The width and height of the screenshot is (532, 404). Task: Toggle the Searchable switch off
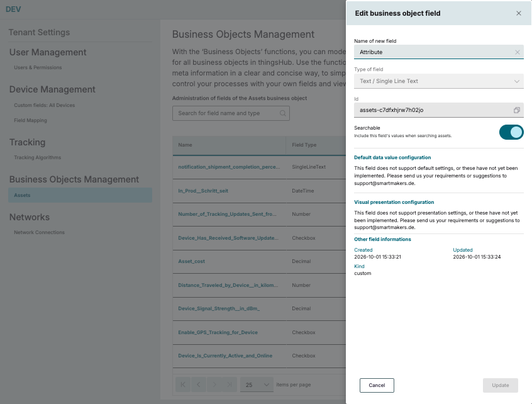(x=511, y=132)
